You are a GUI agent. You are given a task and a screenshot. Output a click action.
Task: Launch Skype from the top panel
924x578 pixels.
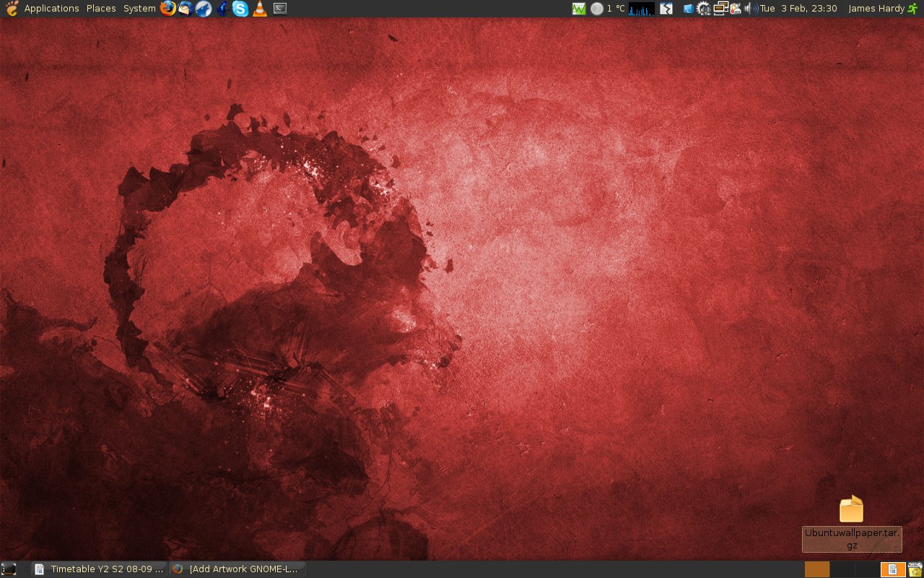[240, 9]
